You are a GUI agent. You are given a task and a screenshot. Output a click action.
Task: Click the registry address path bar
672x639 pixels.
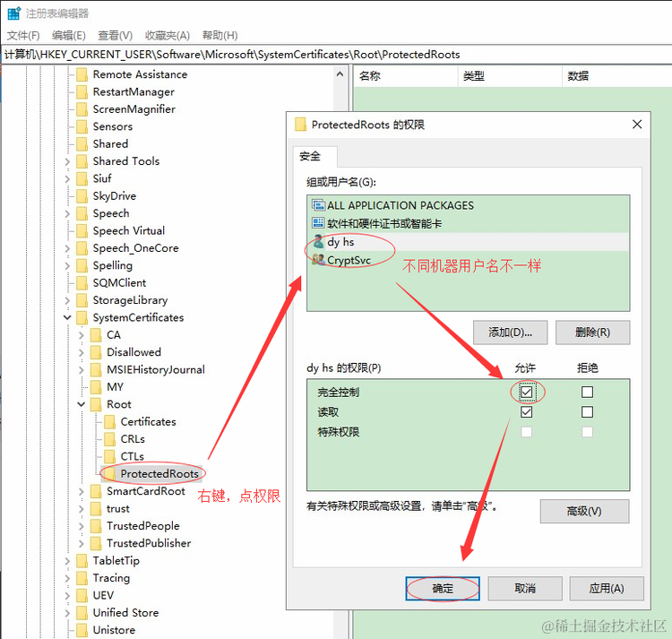(337, 55)
